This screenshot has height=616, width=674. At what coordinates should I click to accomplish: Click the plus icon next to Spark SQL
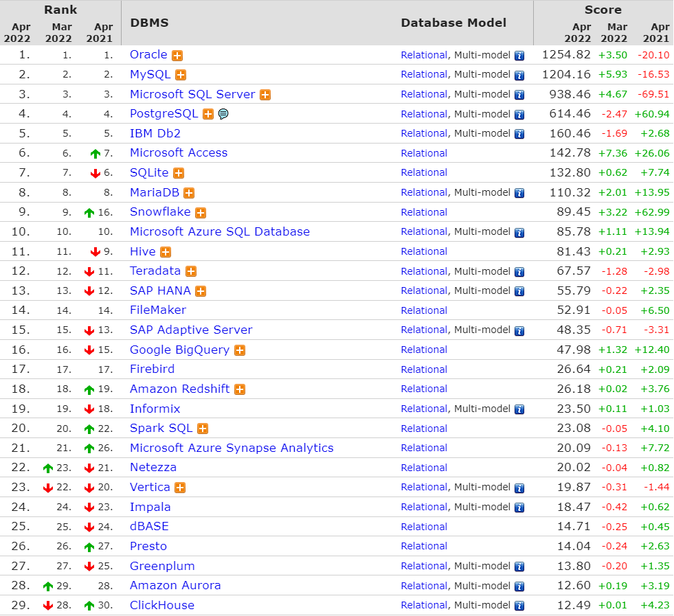coord(203,429)
